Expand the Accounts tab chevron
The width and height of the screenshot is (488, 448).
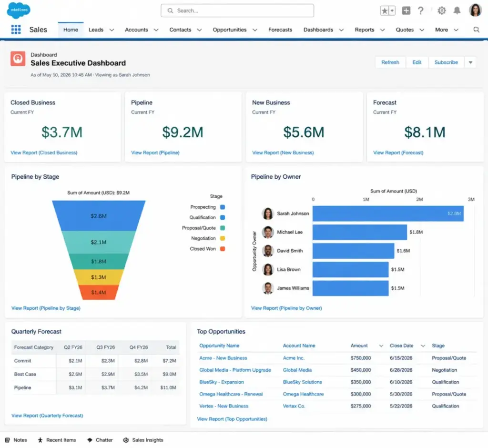pos(156,30)
